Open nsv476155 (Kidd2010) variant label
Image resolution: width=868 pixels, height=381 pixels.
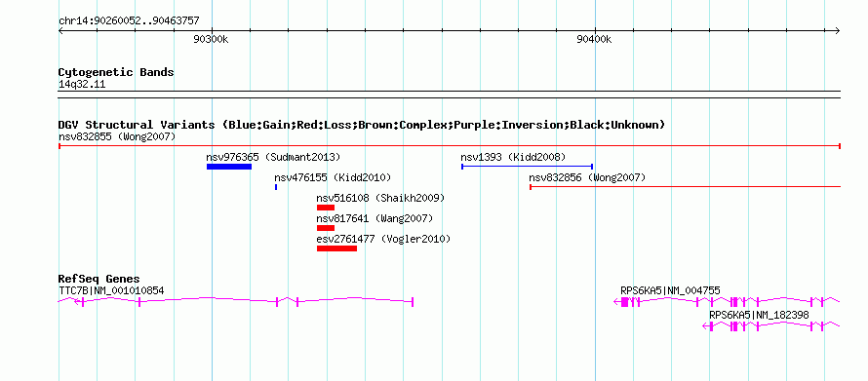tap(333, 177)
